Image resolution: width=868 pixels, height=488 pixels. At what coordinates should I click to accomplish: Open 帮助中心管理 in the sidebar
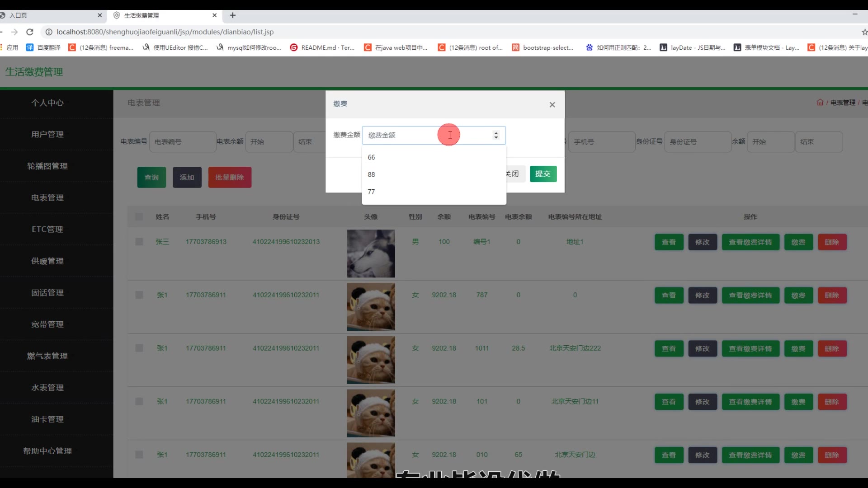[x=47, y=451]
